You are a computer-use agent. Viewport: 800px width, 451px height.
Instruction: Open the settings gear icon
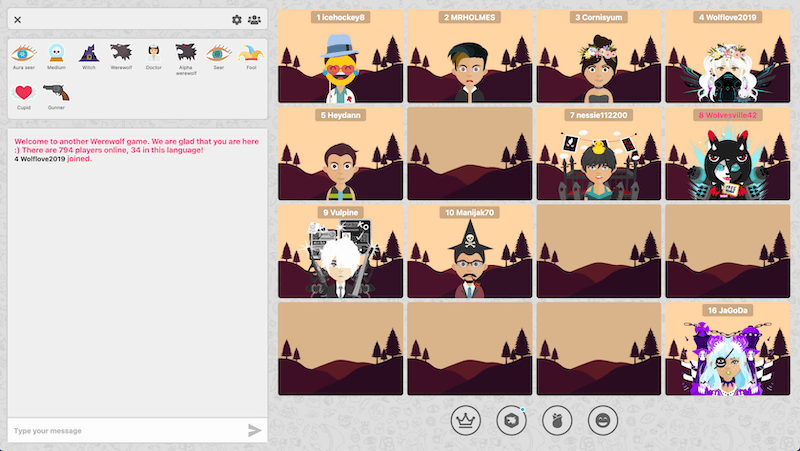[x=237, y=20]
